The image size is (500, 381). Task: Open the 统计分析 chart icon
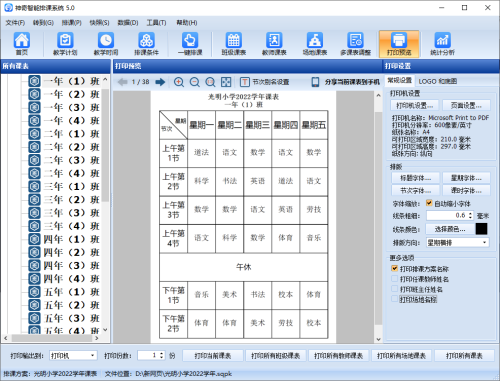(442, 44)
